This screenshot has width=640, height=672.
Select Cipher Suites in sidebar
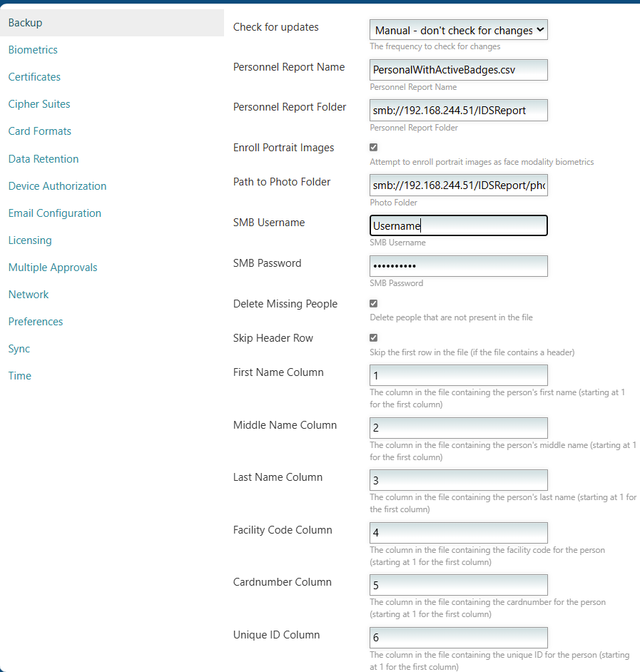coord(39,103)
